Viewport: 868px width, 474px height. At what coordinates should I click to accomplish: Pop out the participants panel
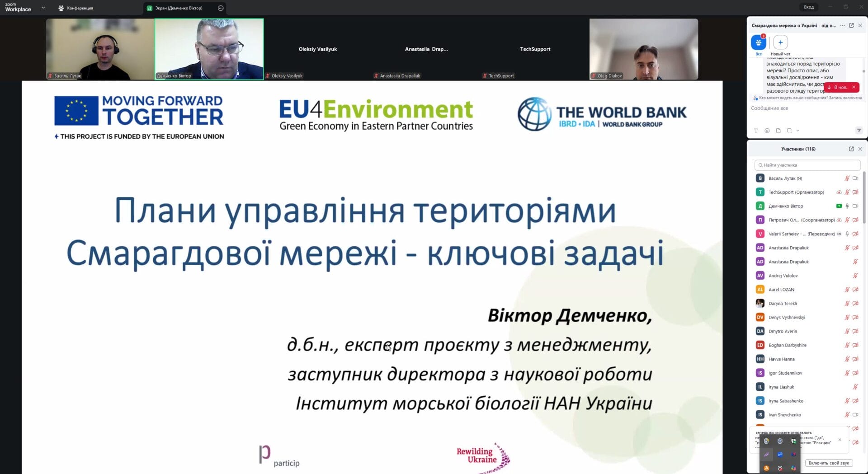click(x=851, y=149)
